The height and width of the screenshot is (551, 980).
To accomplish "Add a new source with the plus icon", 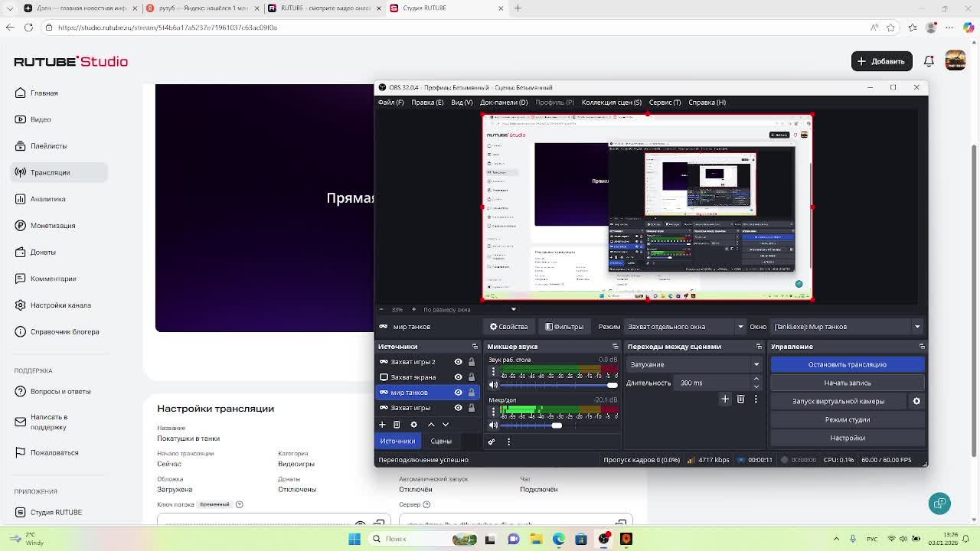I will click(x=382, y=425).
